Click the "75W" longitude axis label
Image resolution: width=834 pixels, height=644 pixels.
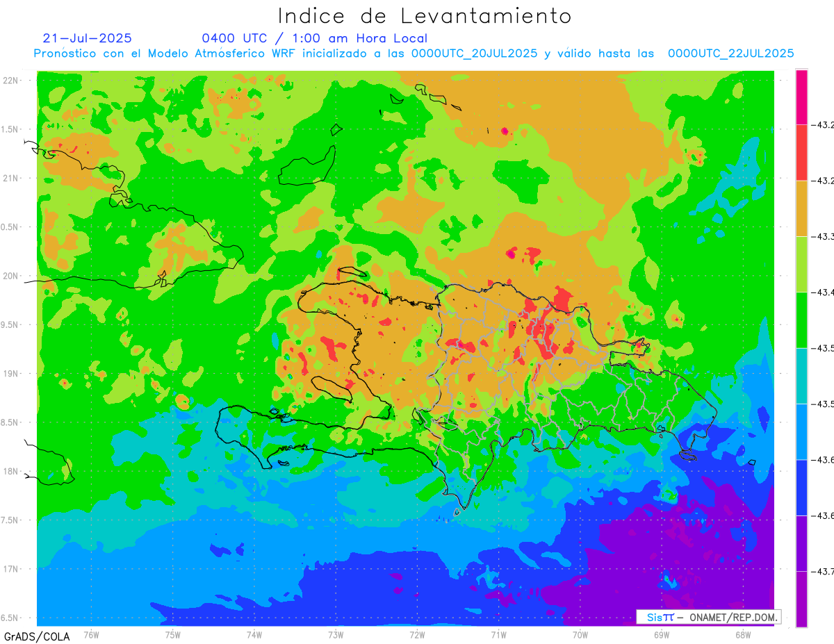click(x=173, y=634)
